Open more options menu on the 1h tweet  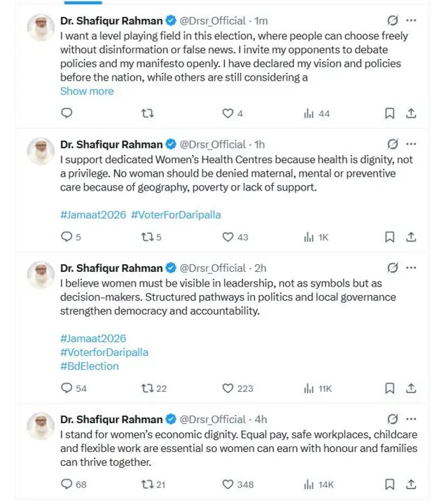pyautogui.click(x=412, y=144)
